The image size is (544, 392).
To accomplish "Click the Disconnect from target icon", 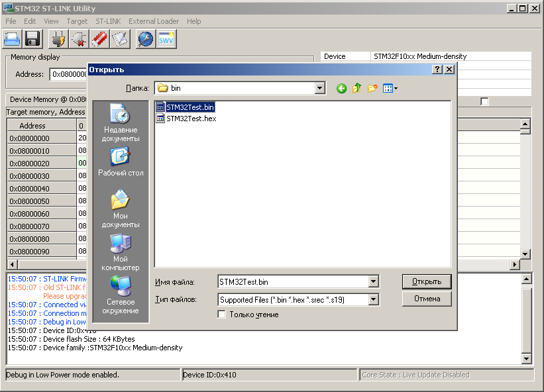I will pyautogui.click(x=80, y=40).
